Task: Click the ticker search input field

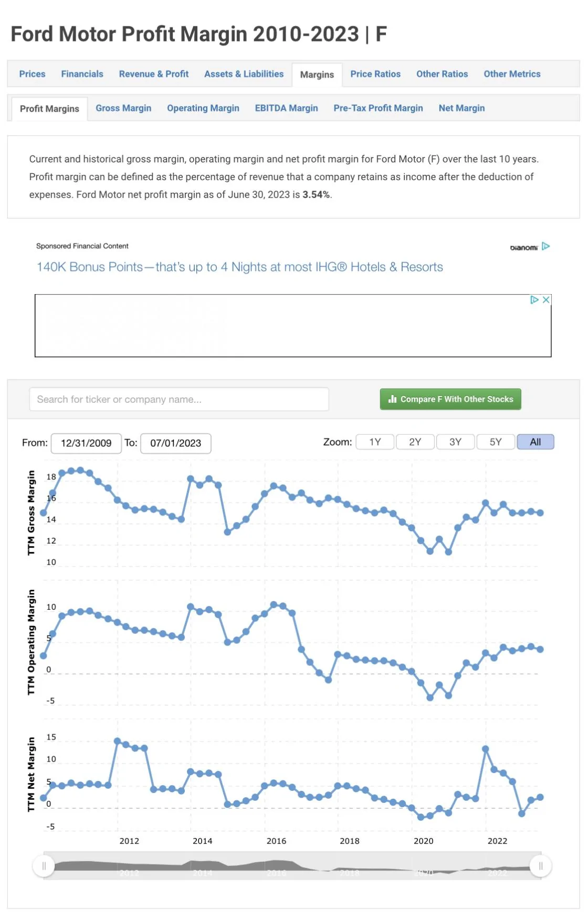Action: (x=179, y=399)
